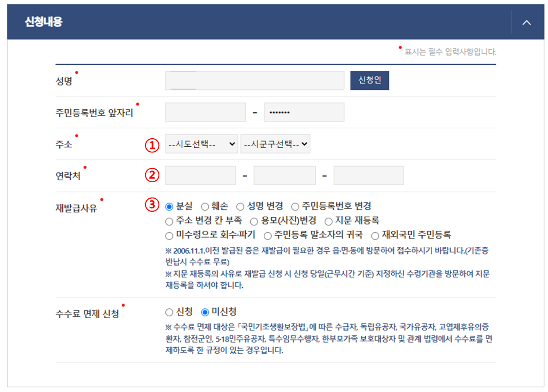Image resolution: width=548 pixels, height=392 pixels.
Task: Click the 주민등록번호 앞자리 first input box
Action: click(x=206, y=112)
